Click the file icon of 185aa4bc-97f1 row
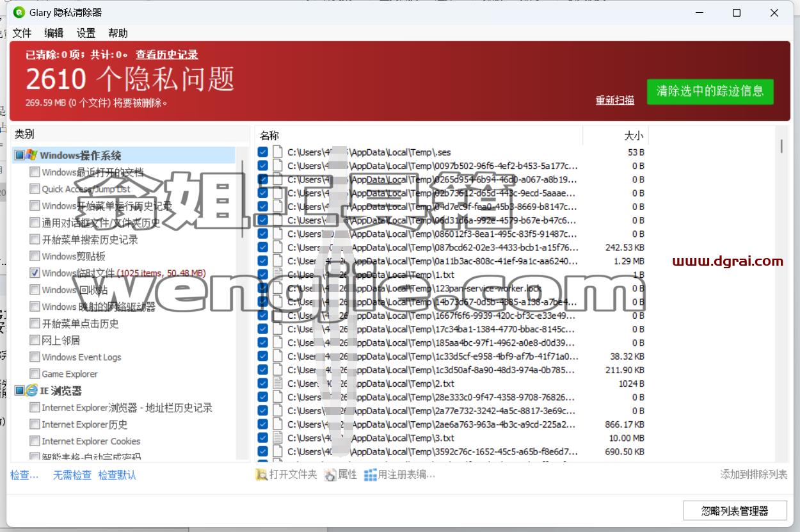 point(278,343)
